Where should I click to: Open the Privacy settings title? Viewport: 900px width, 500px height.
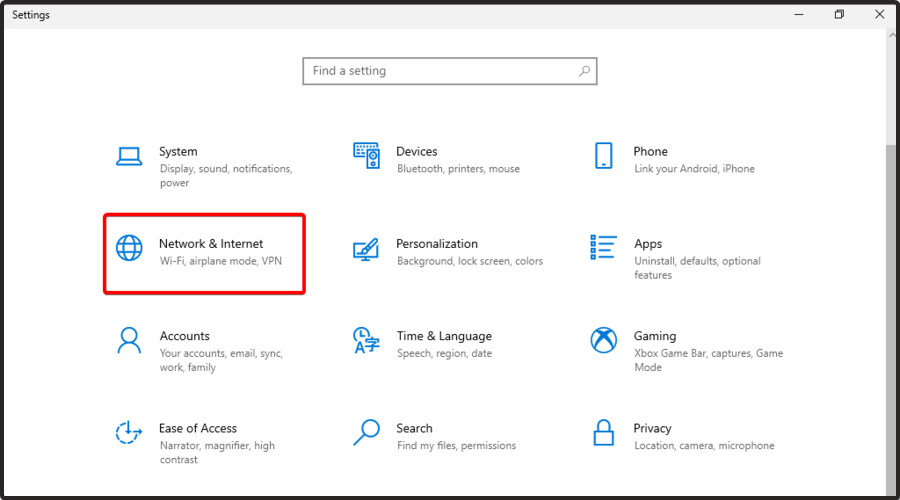pos(652,429)
